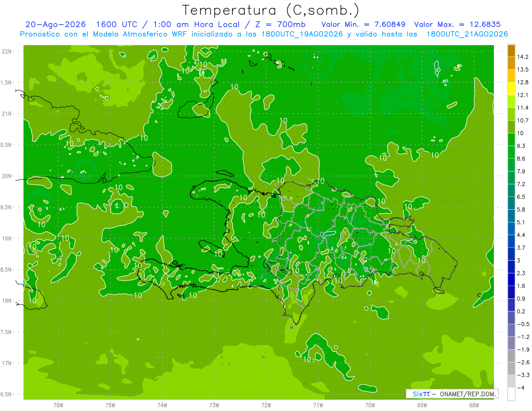Click the '7.2' color scale value
This screenshot has height=411, width=532.
click(x=521, y=184)
